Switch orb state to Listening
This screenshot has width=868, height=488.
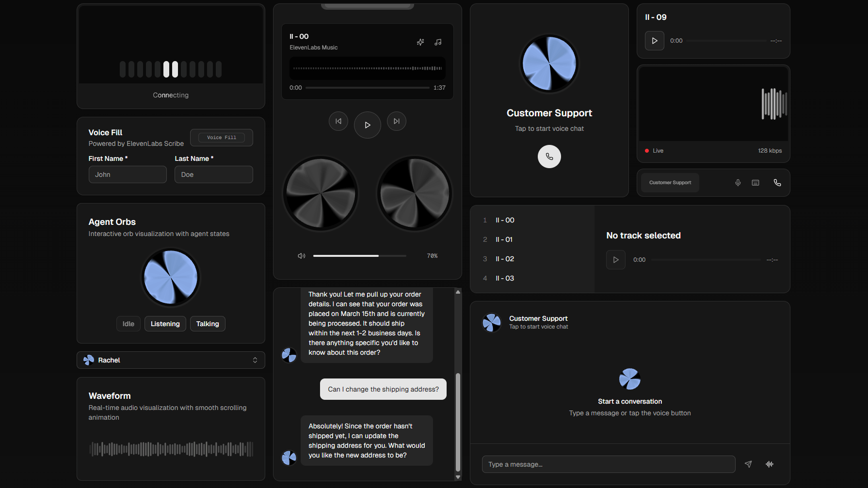165,324
